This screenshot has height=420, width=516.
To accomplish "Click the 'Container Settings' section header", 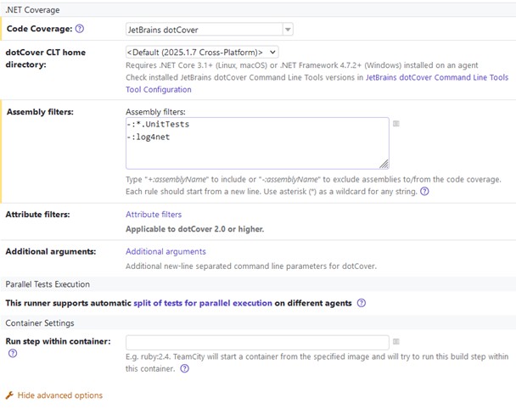I will [40, 323].
